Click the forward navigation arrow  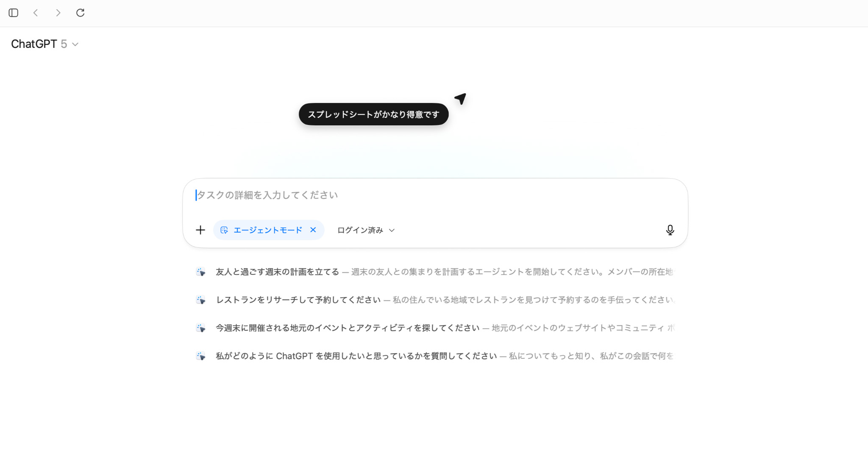[x=58, y=13]
